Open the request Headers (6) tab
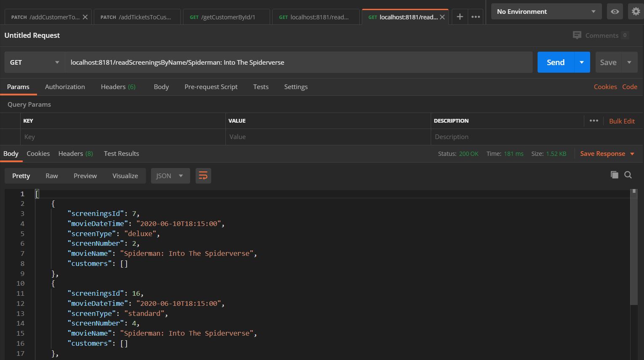Screen dimensions: 644x360 118,87
